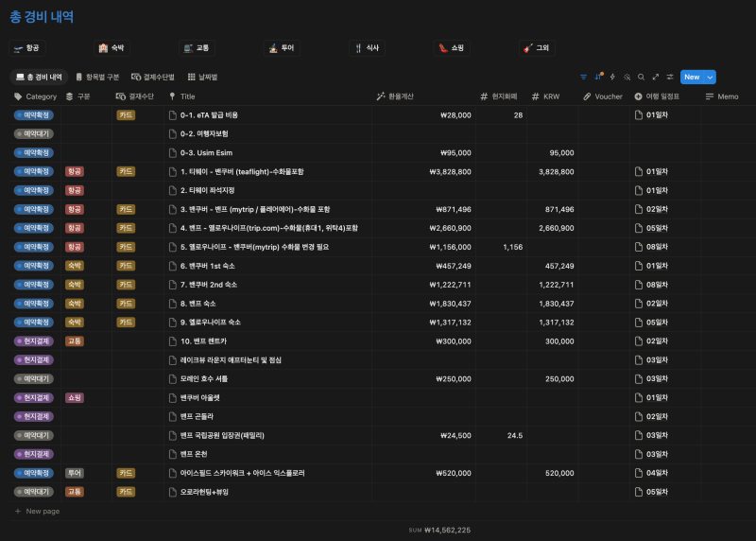This screenshot has width=756, height=541.
Task: Open the search icon in toolbar
Action: (641, 78)
